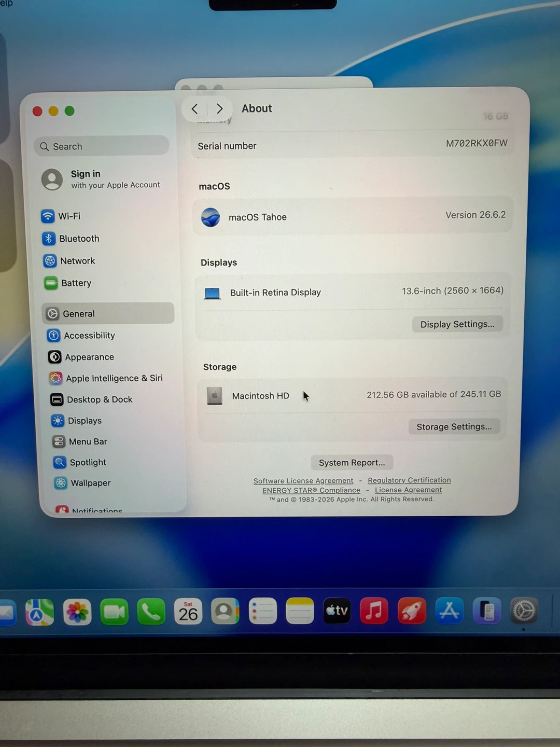Click the Display Settings button
The width and height of the screenshot is (560, 747).
click(x=457, y=324)
